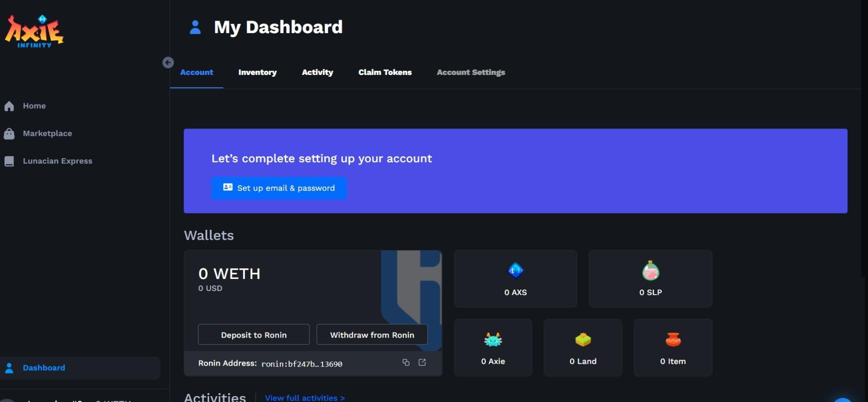Click the Item pot icon
This screenshot has width=868, height=402.
pos(673,340)
